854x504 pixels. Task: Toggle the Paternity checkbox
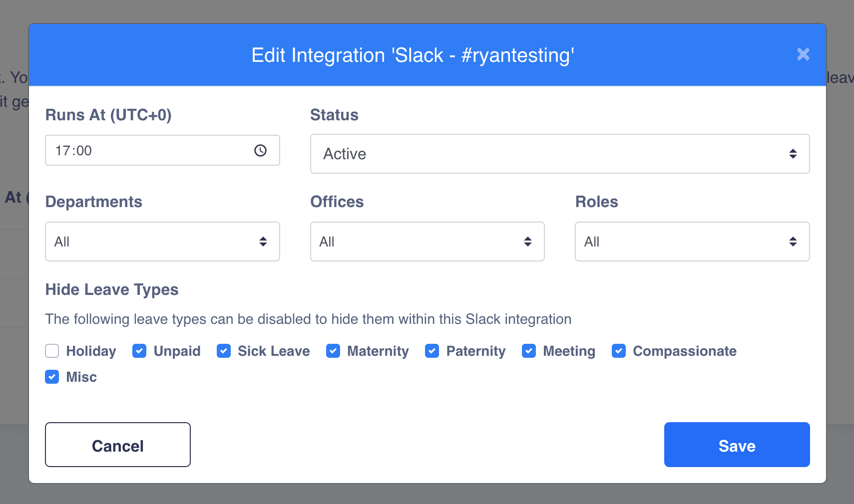[432, 351]
